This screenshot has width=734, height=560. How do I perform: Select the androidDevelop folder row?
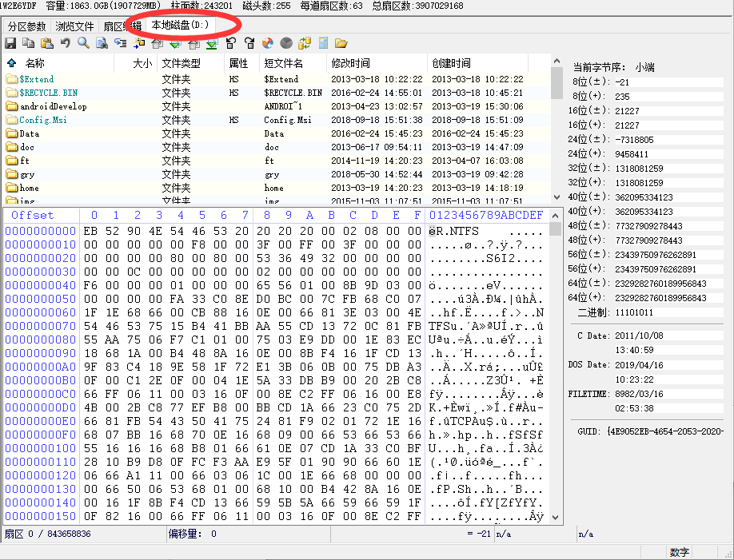click(x=53, y=106)
